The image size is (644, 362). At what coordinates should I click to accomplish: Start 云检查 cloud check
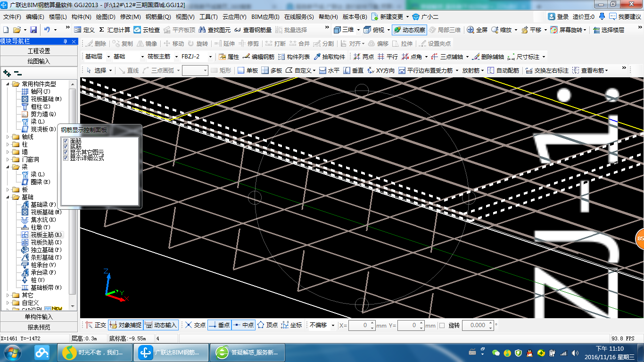pos(147,30)
